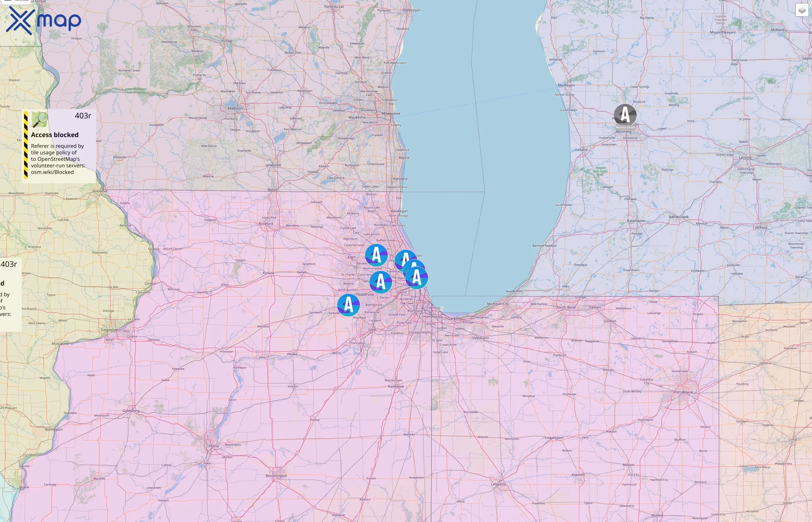Click the Waukegan city label
The image size is (812, 522).
coord(399,211)
